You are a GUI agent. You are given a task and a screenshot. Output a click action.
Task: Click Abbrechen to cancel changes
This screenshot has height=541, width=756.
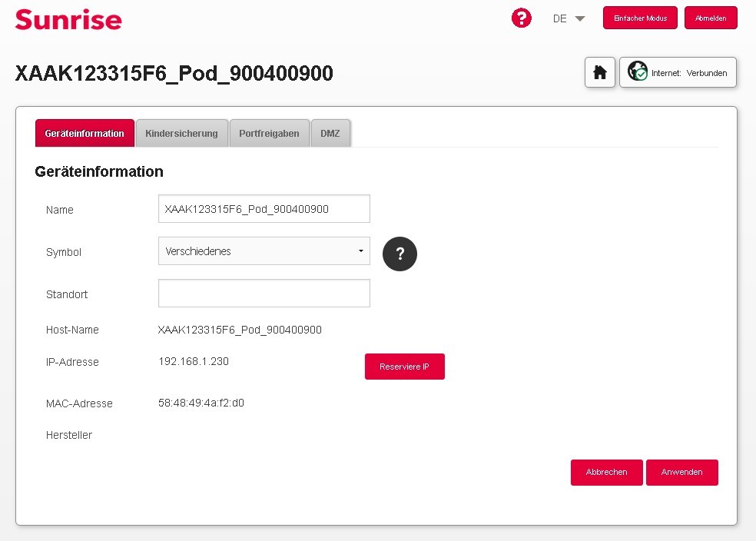[x=606, y=473]
